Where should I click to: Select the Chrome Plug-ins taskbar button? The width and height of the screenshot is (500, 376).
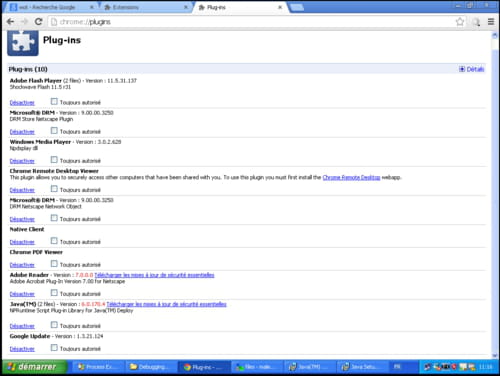pyautogui.click(x=203, y=367)
